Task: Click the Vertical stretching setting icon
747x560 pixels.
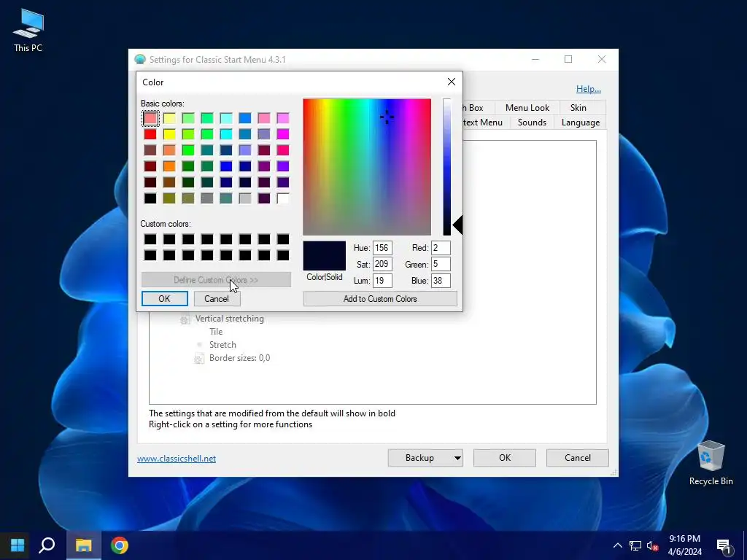Action: [x=185, y=319]
